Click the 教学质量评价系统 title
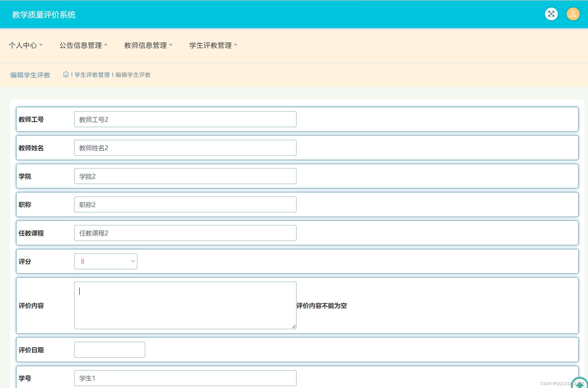This screenshot has height=388, width=588. click(x=44, y=15)
